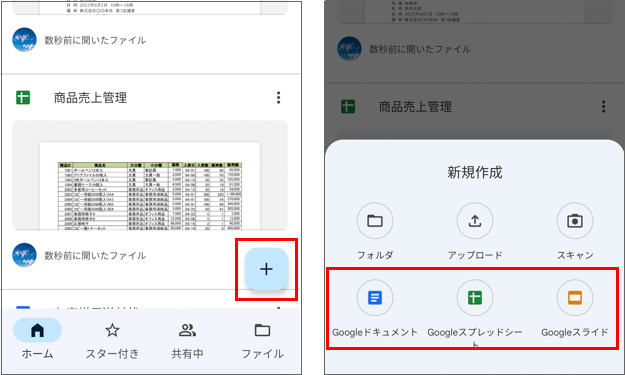Screen dimensions: 625x375
Task: Open more options for 商品売上管理 in left screen
Action: click(279, 98)
